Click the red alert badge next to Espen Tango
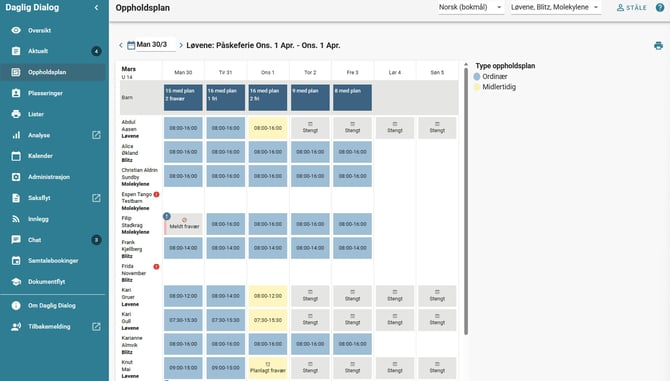Screen dimensions: 670x381 click(x=156, y=194)
